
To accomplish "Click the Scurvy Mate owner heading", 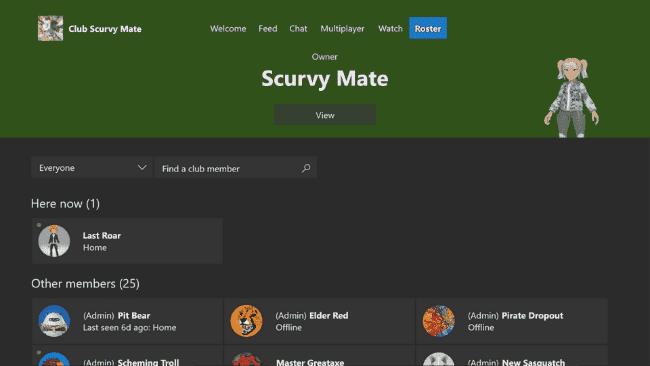I will point(325,78).
